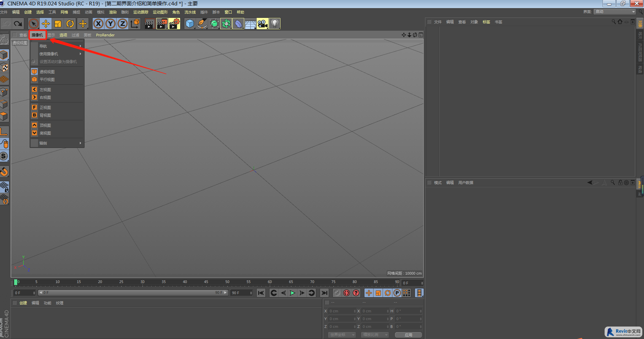Expand the 轴侧 submenu
The height and width of the screenshot is (339, 644).
[x=57, y=143]
